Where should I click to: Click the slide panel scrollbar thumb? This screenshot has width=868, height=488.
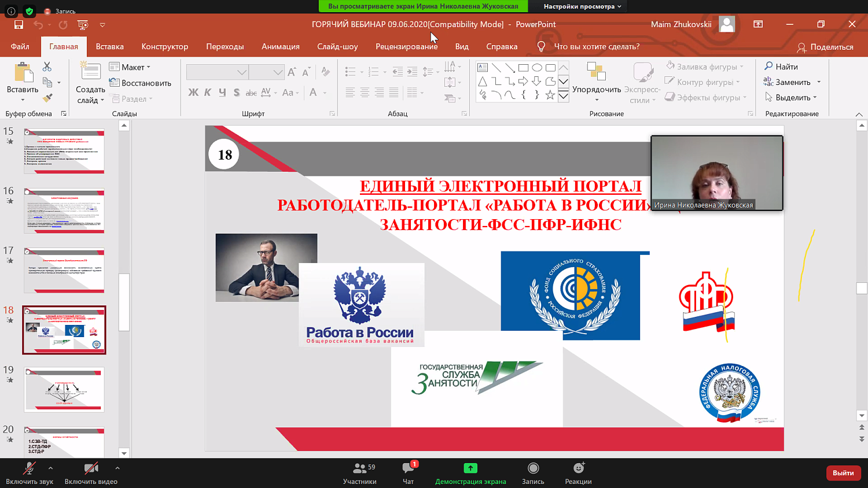[124, 302]
